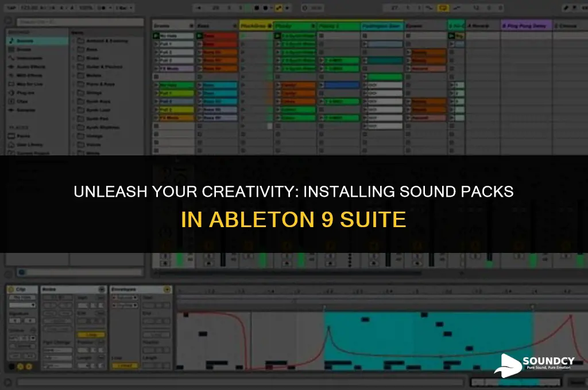The image size is (588, 390).
Task: Open the clip color dropdown
Action: 22,305
